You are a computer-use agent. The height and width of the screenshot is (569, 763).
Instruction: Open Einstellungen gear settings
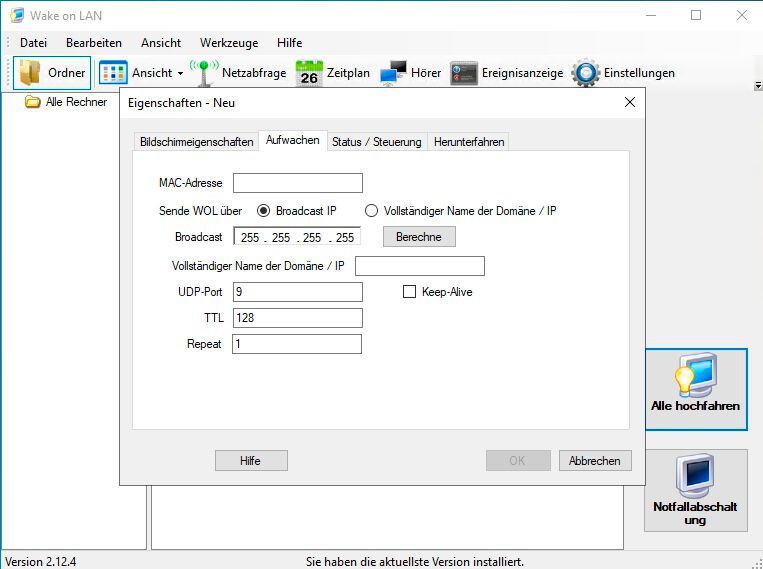click(x=585, y=73)
